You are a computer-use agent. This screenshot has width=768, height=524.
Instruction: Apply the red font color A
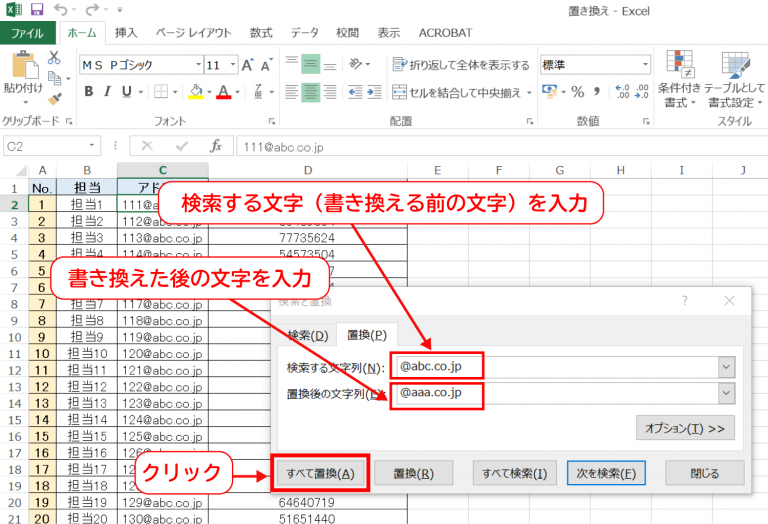tap(224, 91)
